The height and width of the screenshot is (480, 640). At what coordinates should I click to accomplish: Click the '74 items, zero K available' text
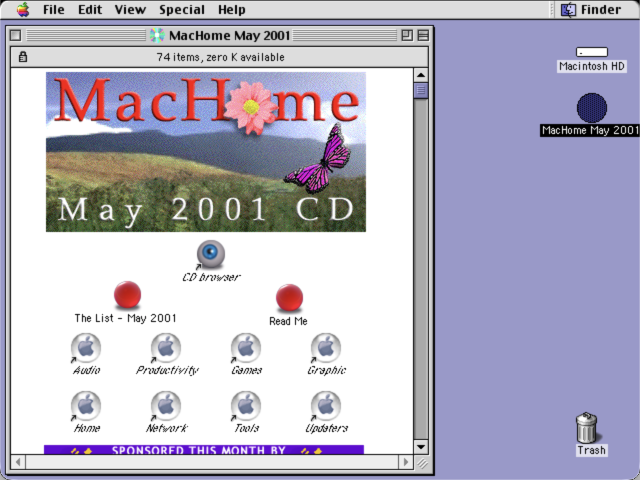pos(220,57)
